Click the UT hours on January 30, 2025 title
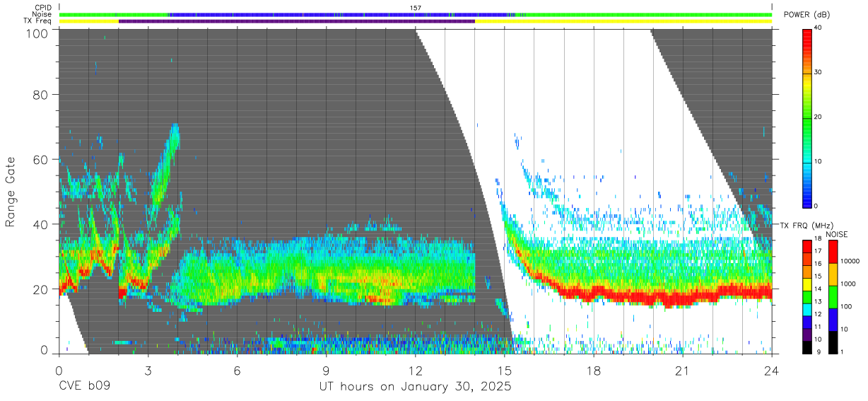Viewport: 868px width, 401px height. pos(416,387)
